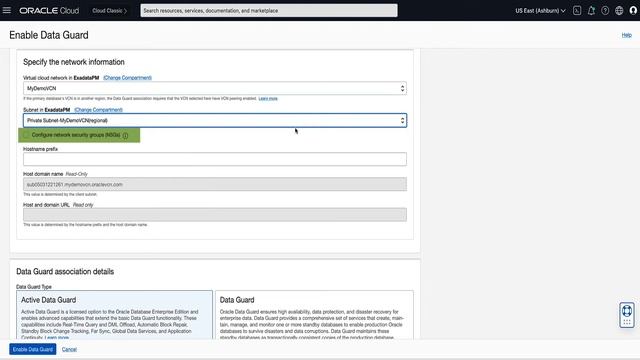Click Change Compartment for virtual cloud network
Screen dimensions: 640x360
tap(127, 78)
